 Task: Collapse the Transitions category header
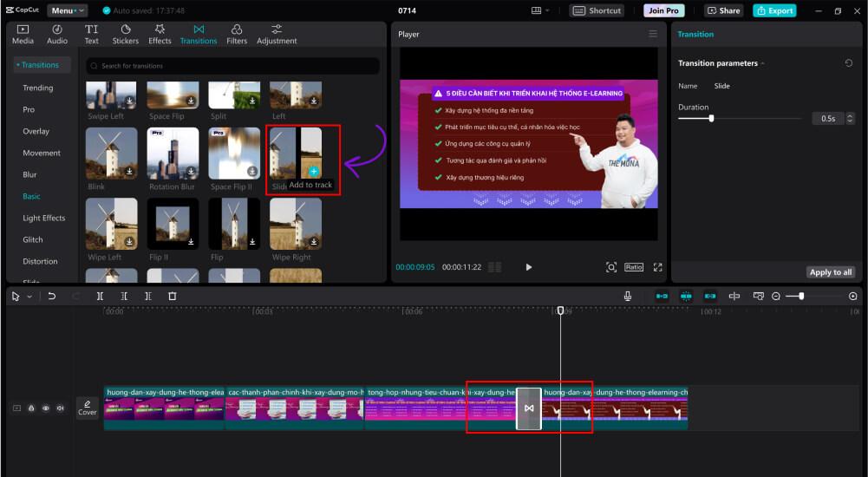click(x=42, y=65)
